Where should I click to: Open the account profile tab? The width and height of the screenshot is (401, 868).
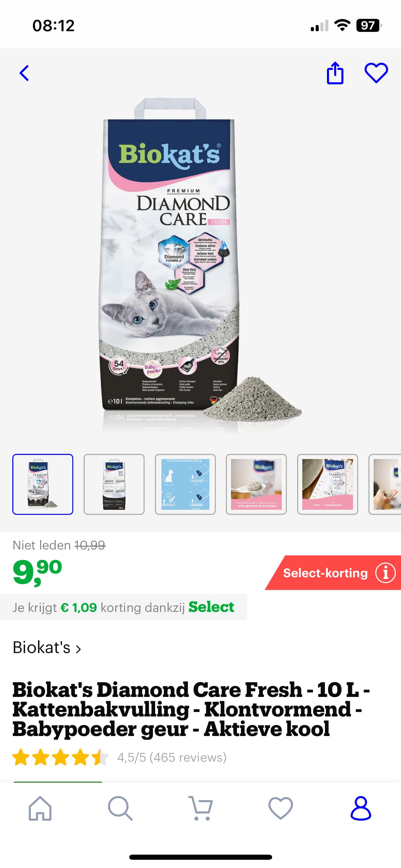[x=361, y=808]
